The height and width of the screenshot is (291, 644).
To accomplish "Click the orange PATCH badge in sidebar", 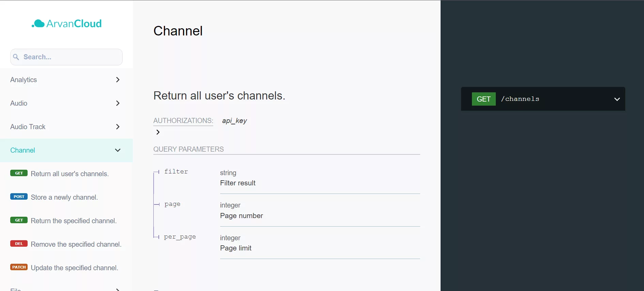I will pos(19,267).
